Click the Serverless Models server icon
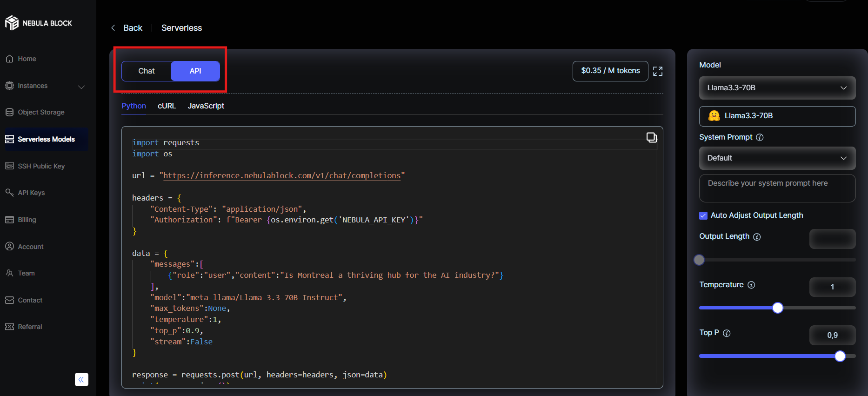This screenshot has height=396, width=868. point(9,139)
